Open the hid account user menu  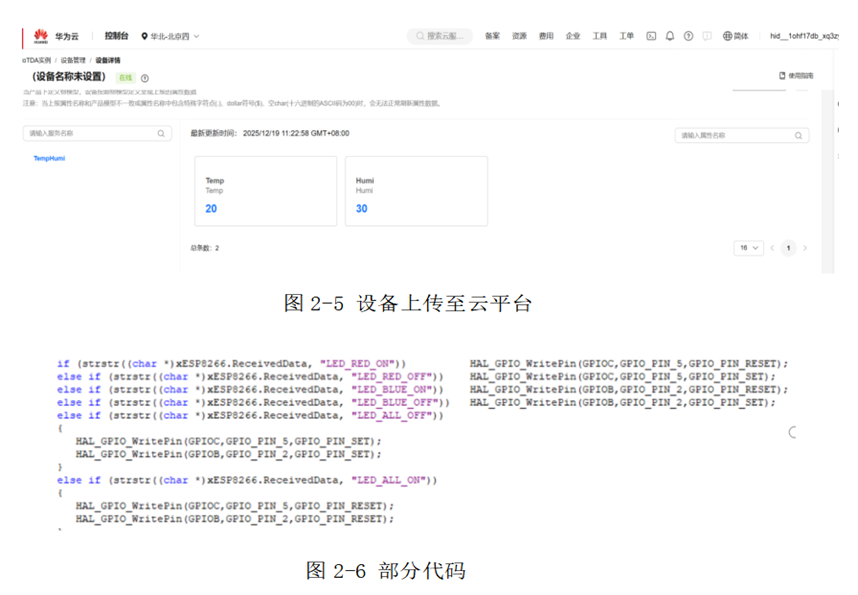click(x=803, y=36)
